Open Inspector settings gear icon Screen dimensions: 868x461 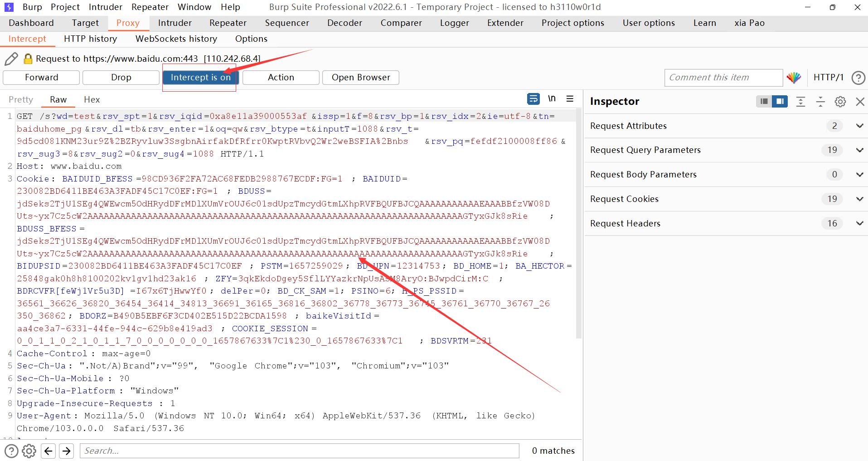tap(840, 102)
